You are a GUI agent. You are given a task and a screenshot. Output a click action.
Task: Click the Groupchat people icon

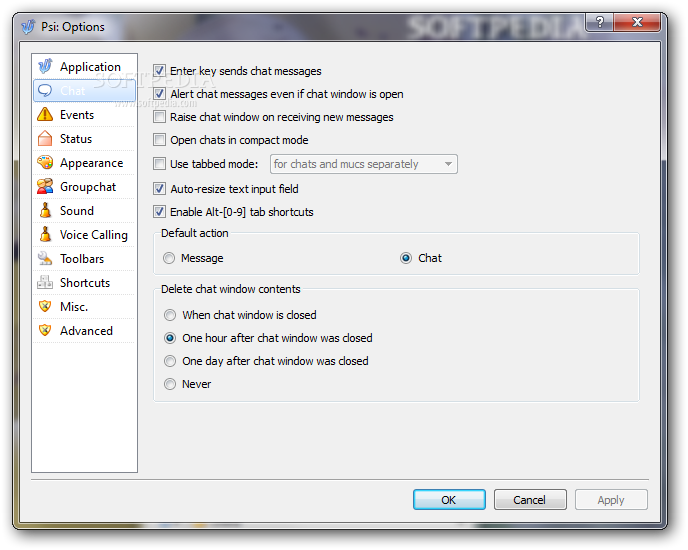(45, 187)
